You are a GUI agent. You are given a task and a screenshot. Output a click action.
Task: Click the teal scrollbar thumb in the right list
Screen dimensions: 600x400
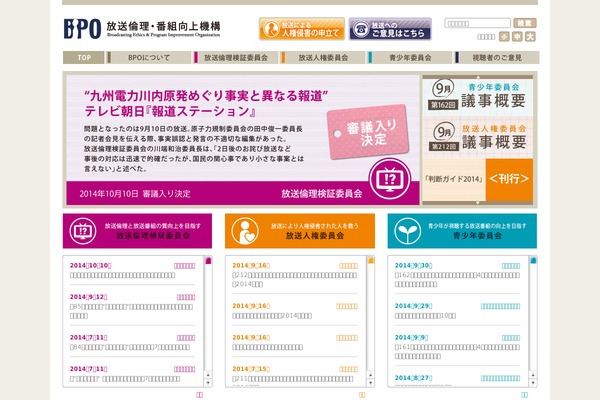click(533, 261)
